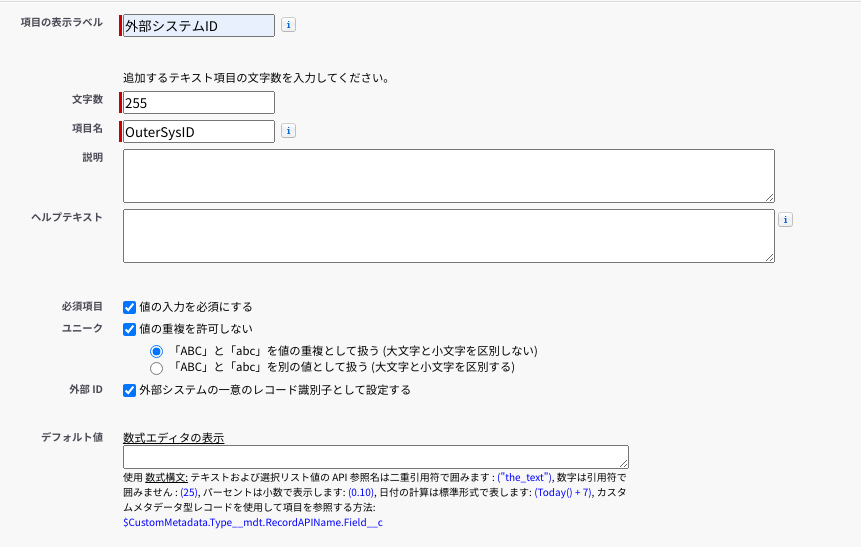The width and height of the screenshot is (861, 547).
Task: Click the デフォルト値 formula text box
Action: point(376,457)
